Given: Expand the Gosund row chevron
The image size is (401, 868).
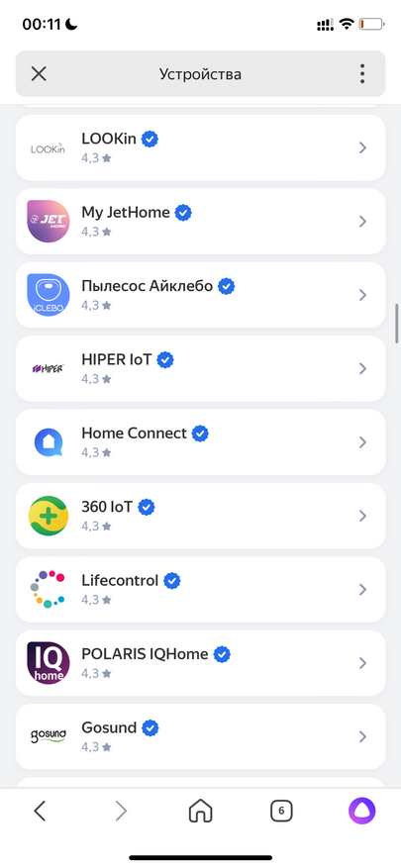Looking at the screenshot, I should [x=362, y=736].
